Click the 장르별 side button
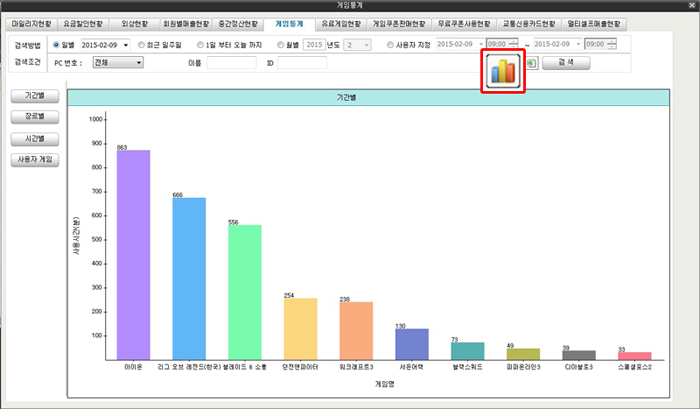Screen dimensions: 700x409 [35, 117]
